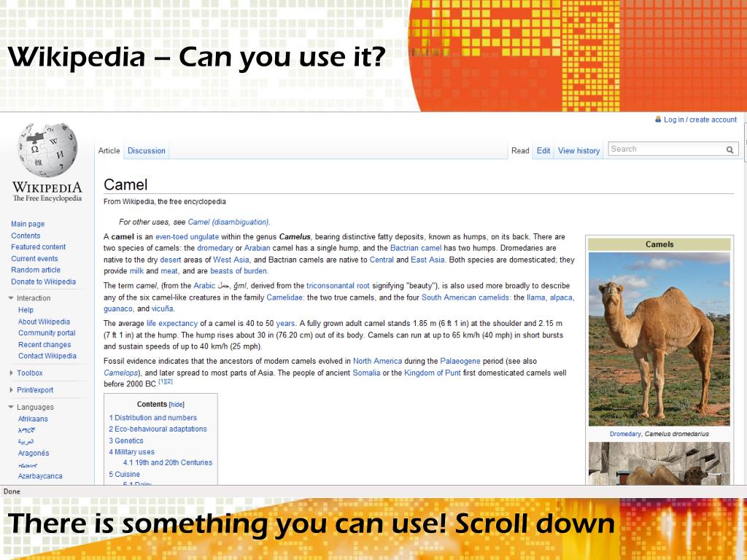Open the dromedary camel photo thumbnail
Screen dimensions: 747x560
(x=659, y=339)
